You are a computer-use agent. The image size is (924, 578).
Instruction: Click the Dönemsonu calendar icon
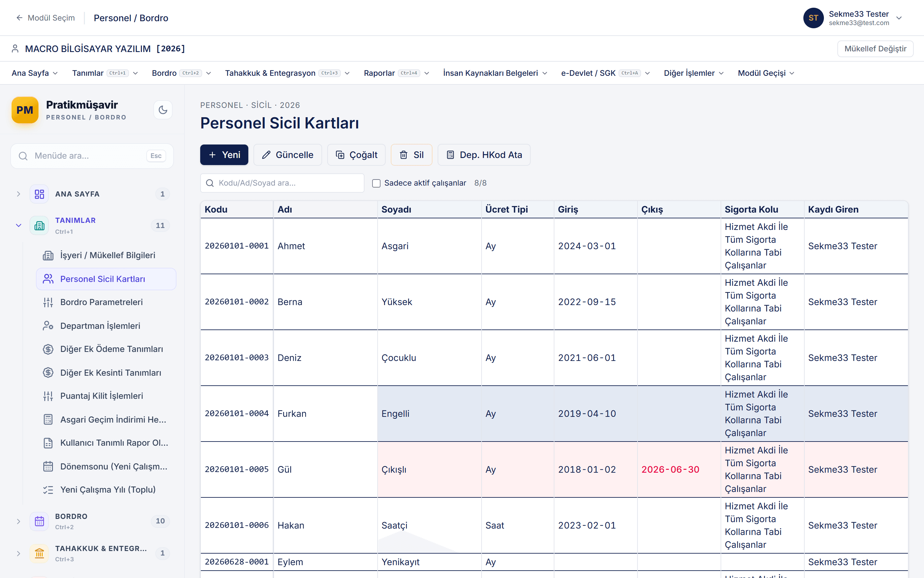(x=48, y=466)
